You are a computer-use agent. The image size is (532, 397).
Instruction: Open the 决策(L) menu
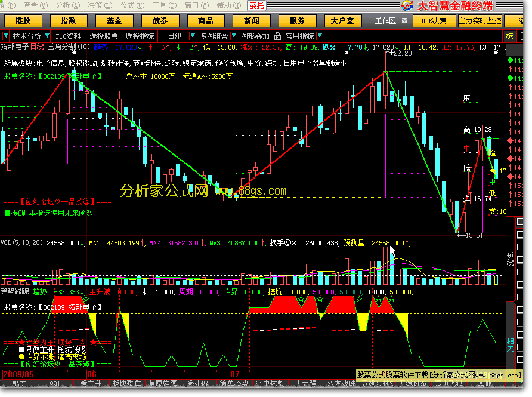pos(100,5)
